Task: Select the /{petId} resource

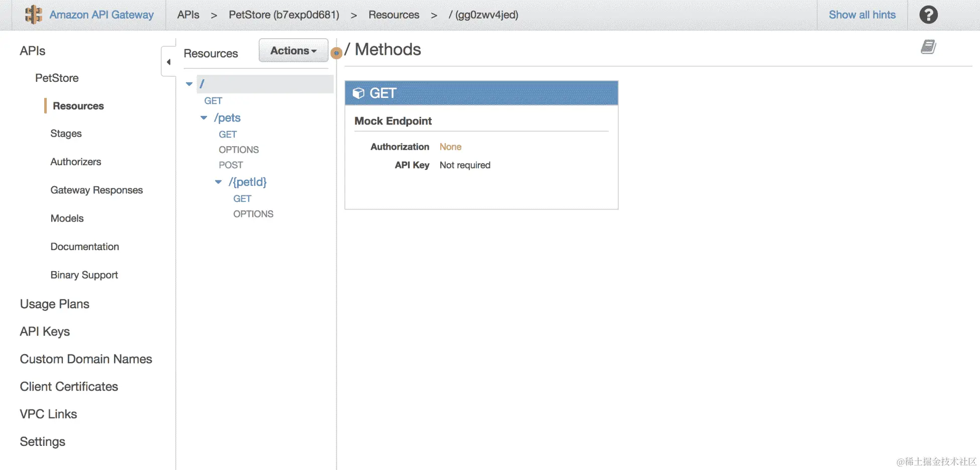Action: pyautogui.click(x=247, y=182)
